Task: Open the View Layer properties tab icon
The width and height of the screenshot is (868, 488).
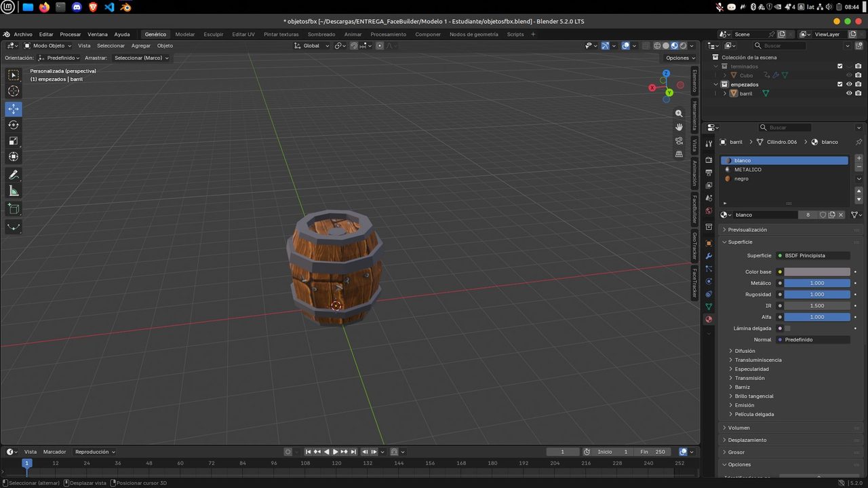Action: coord(709,185)
